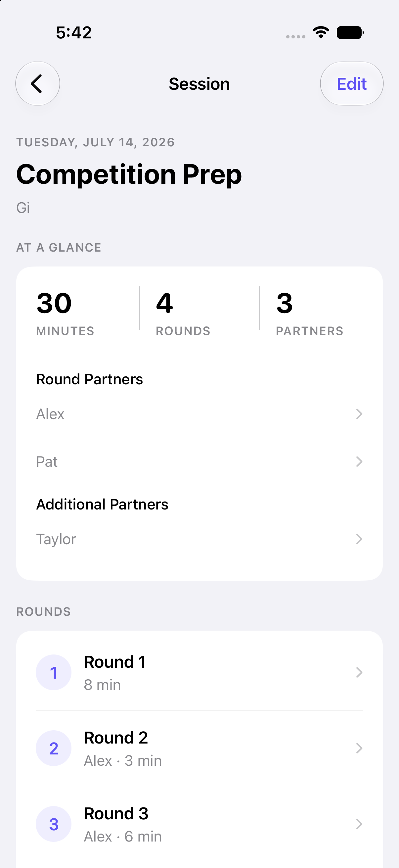Viewport: 399px width, 868px height.
Task: Select Taylor under Additional Partners
Action: click(x=199, y=539)
